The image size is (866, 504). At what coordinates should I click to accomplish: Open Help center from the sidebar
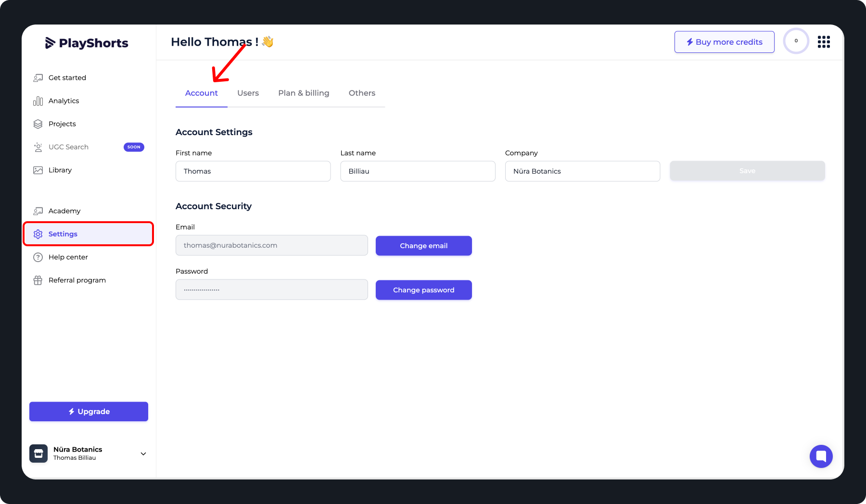click(x=89, y=257)
